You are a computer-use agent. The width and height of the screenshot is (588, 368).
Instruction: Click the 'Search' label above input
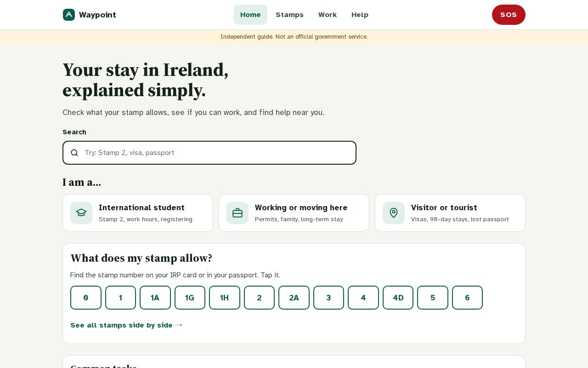pos(74,132)
